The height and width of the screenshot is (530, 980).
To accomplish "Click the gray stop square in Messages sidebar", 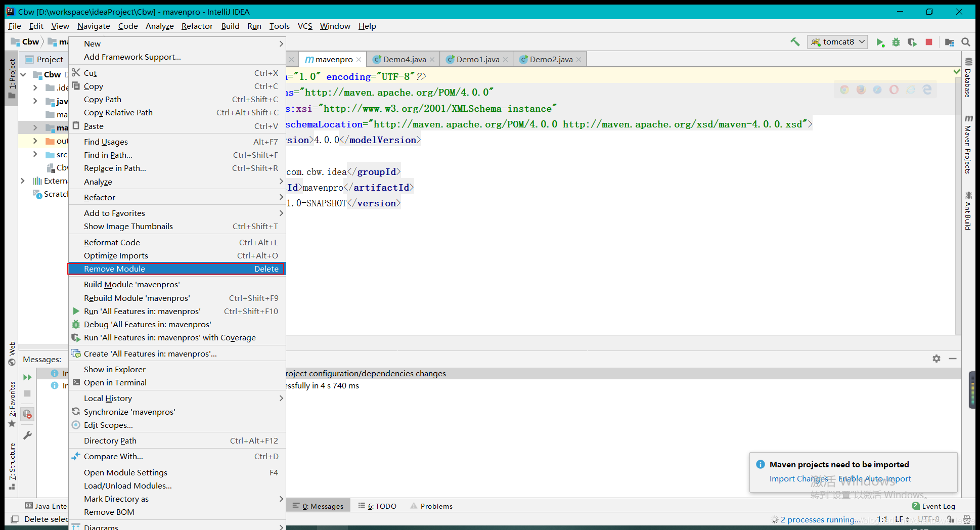I will point(27,393).
